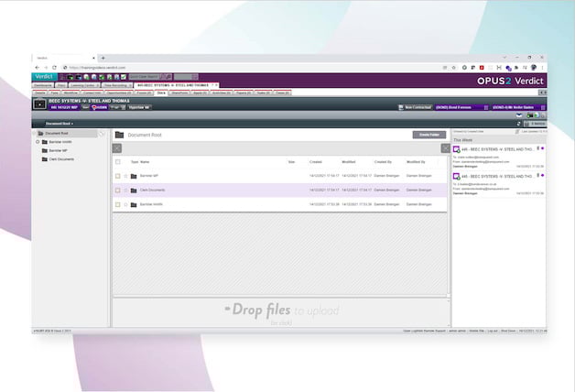
Task: Switch to the Dashboards tab
Action: point(43,85)
